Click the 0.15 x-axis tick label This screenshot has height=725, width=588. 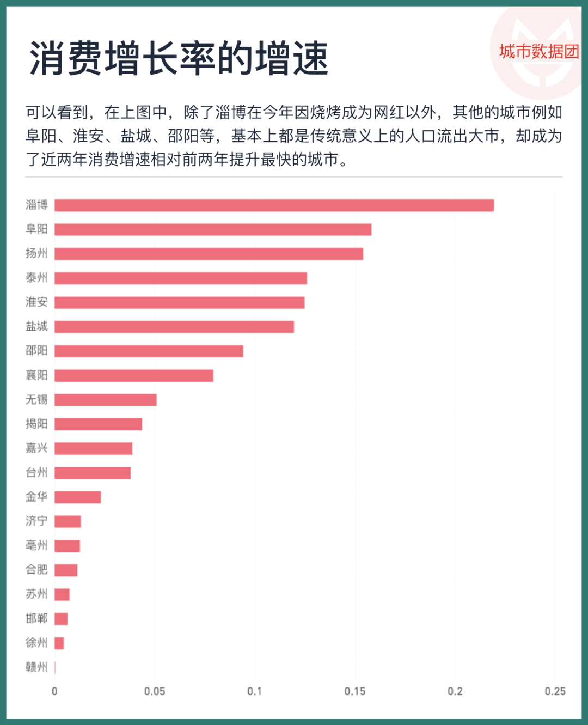pos(355,691)
